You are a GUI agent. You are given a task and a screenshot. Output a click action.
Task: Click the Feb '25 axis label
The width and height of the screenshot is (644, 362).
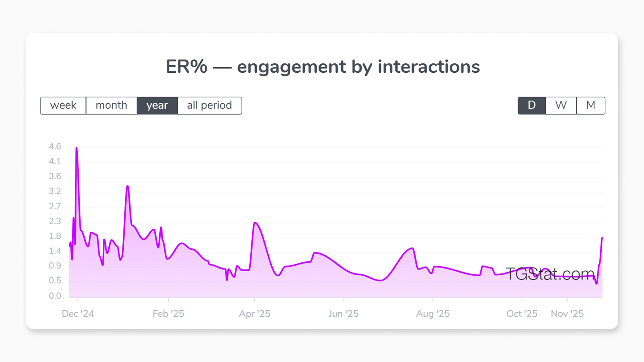point(169,313)
